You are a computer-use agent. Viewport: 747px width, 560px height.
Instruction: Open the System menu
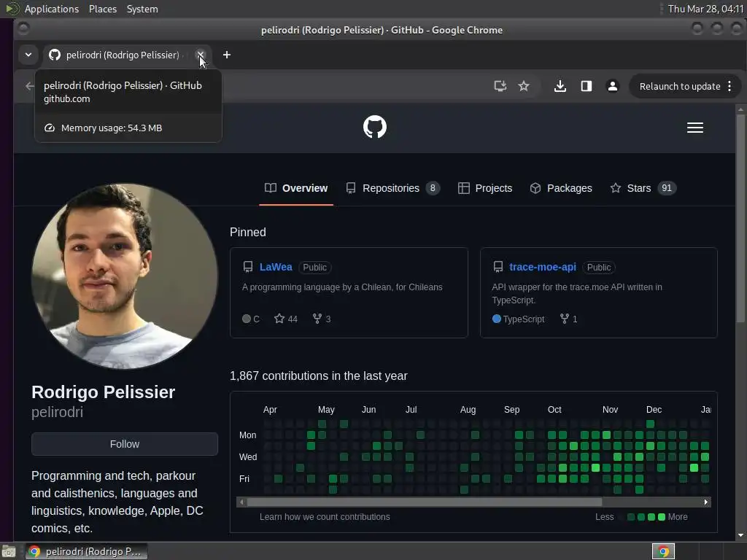coord(142,9)
